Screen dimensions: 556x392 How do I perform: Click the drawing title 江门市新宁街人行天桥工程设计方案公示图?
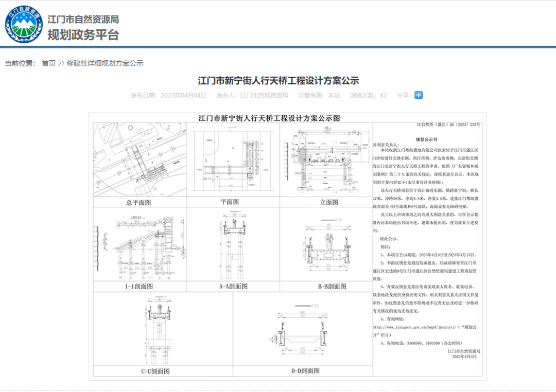click(269, 118)
